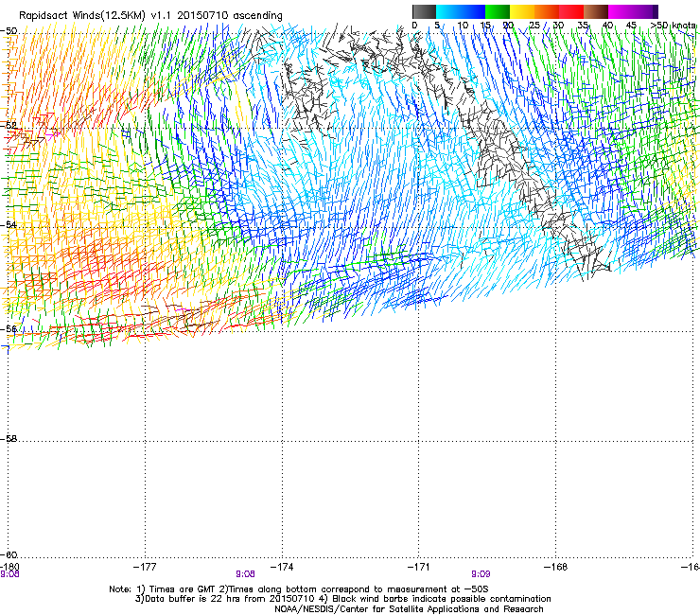Image resolution: width=700 pixels, height=615 pixels.
Task: Click the purple '9:08' time beside -174
Action: tap(245, 574)
